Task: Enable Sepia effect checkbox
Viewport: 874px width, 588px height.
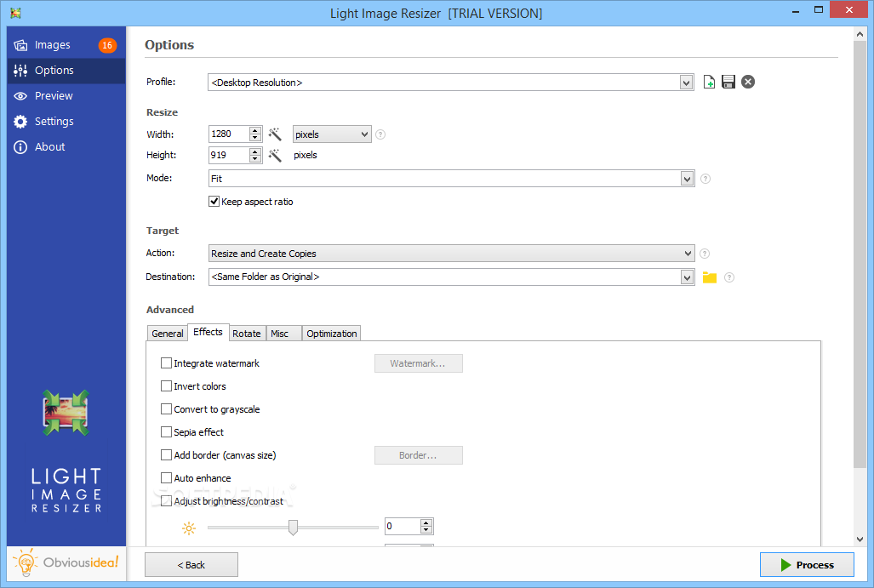Action: [166, 432]
